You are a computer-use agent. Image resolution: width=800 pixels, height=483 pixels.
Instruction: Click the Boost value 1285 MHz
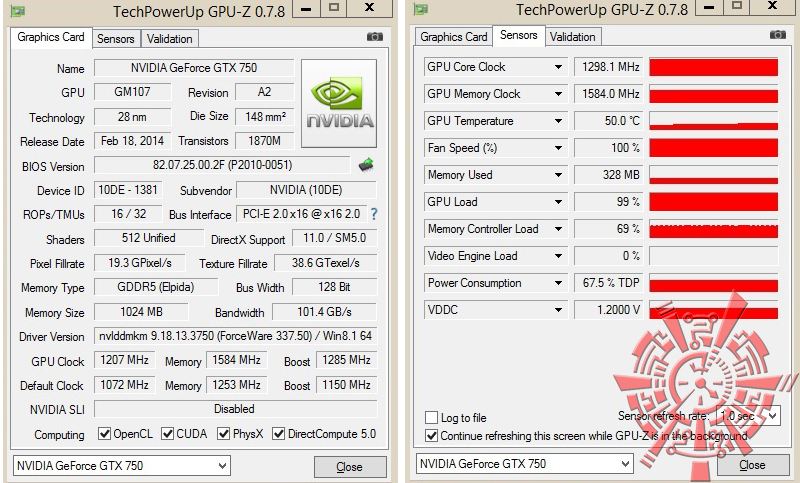point(346,360)
